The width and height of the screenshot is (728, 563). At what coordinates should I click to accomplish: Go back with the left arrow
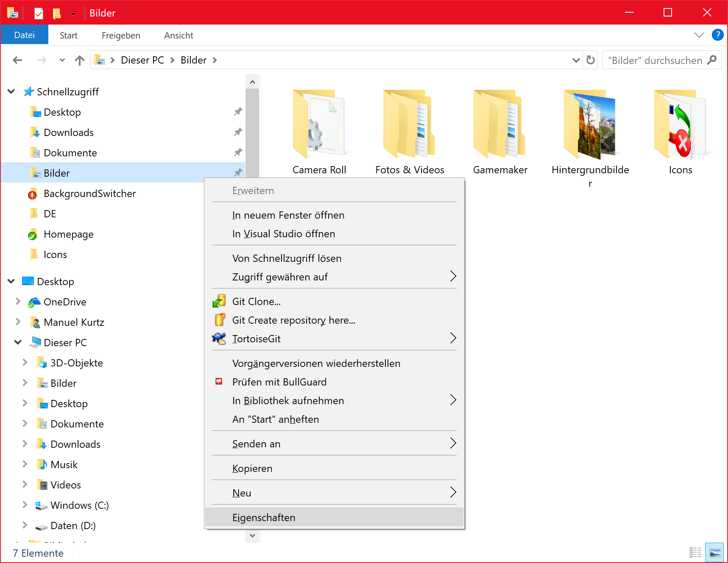click(17, 60)
